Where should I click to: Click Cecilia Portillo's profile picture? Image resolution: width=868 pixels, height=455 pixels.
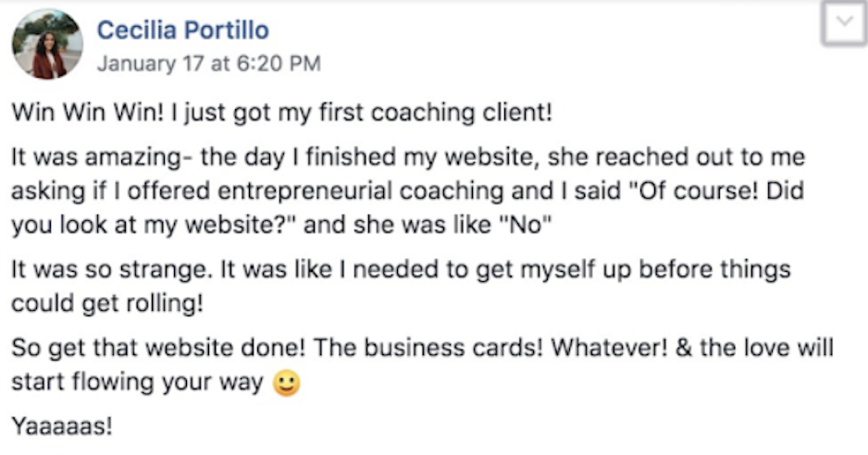pyautogui.click(x=47, y=44)
